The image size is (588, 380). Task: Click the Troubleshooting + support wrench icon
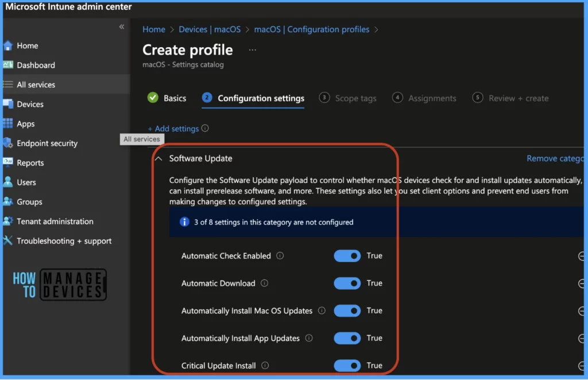pos(8,240)
